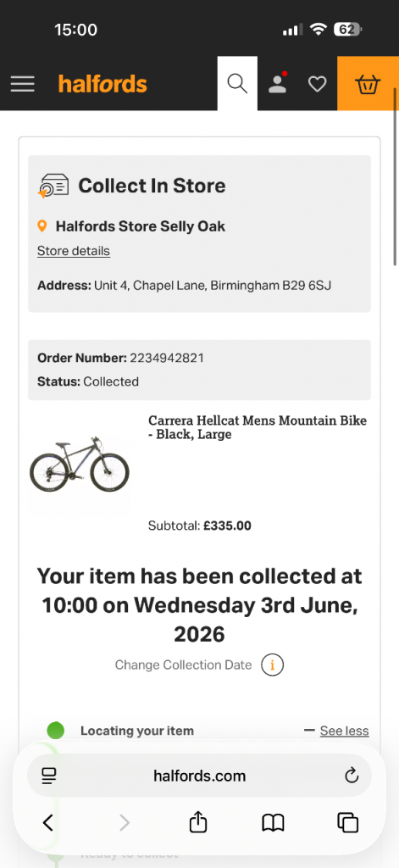Image resolution: width=399 pixels, height=868 pixels.
Task: Open Carrera Hellcat Mens Mountain Bike title
Action: [258, 427]
